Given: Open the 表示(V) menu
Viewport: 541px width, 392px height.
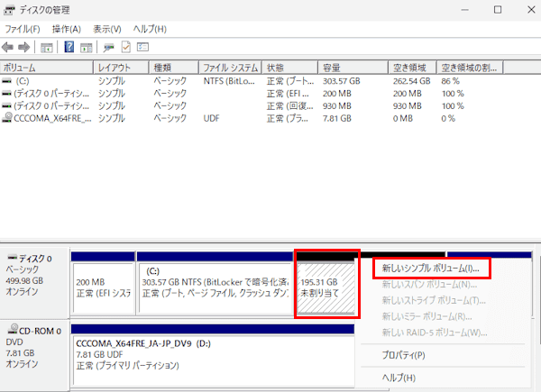Looking at the screenshot, I should (107, 29).
